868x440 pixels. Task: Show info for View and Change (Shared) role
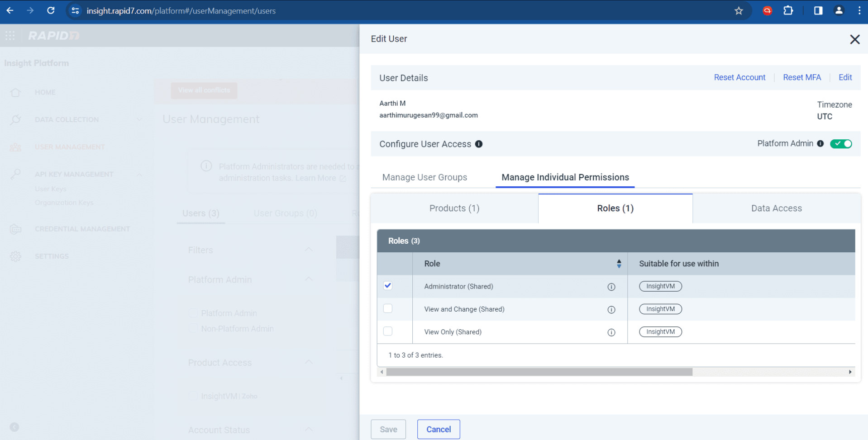[611, 309]
